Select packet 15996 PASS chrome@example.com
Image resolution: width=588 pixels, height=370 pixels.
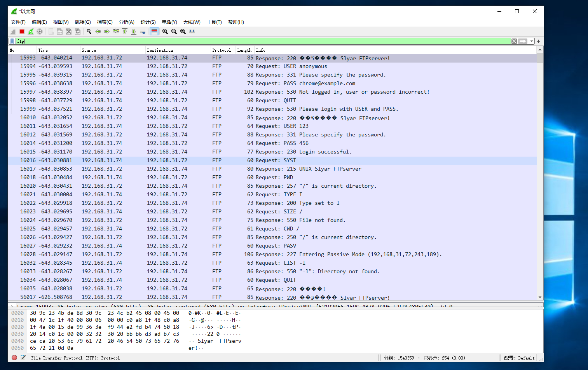tap(272, 84)
